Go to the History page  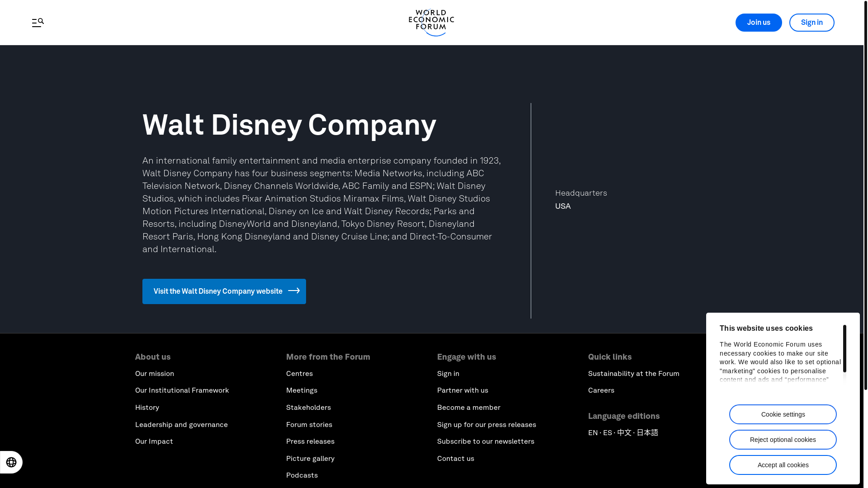coord(147,408)
